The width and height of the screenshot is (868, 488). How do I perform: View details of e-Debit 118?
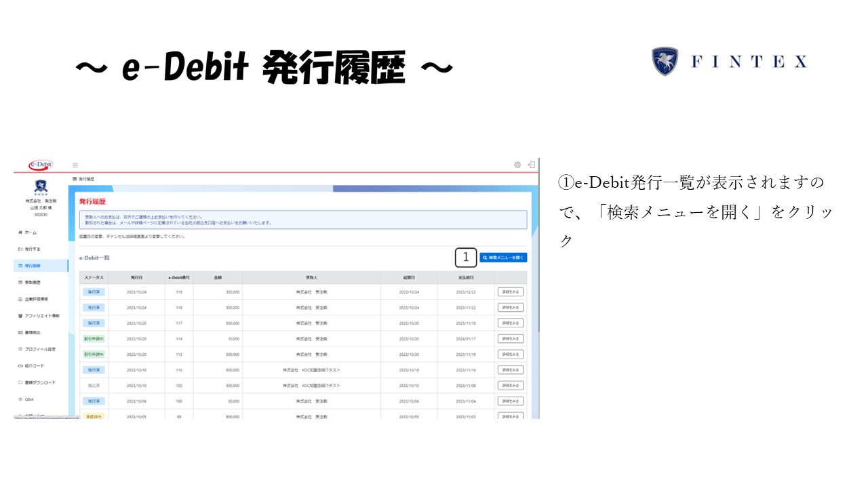pyautogui.click(x=511, y=308)
